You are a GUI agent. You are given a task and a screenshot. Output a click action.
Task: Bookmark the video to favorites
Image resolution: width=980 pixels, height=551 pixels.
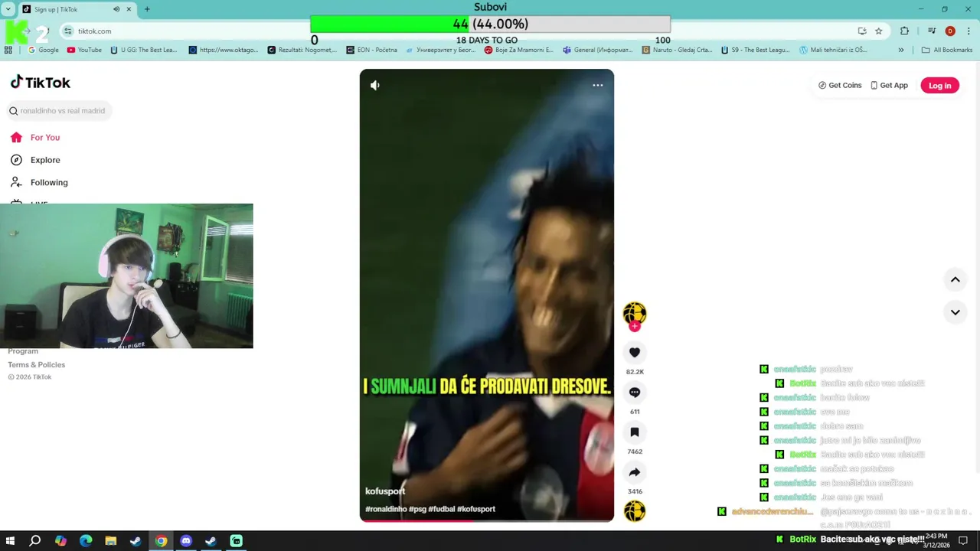[635, 432]
